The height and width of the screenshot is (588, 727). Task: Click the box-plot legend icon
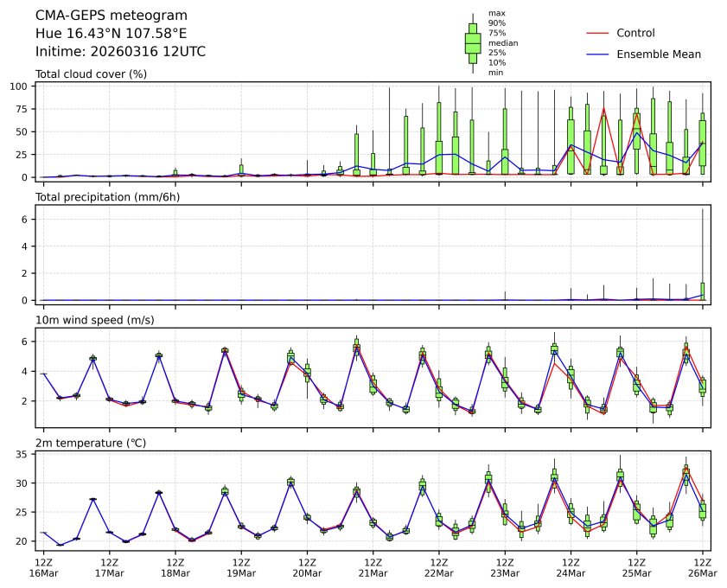coord(472,43)
